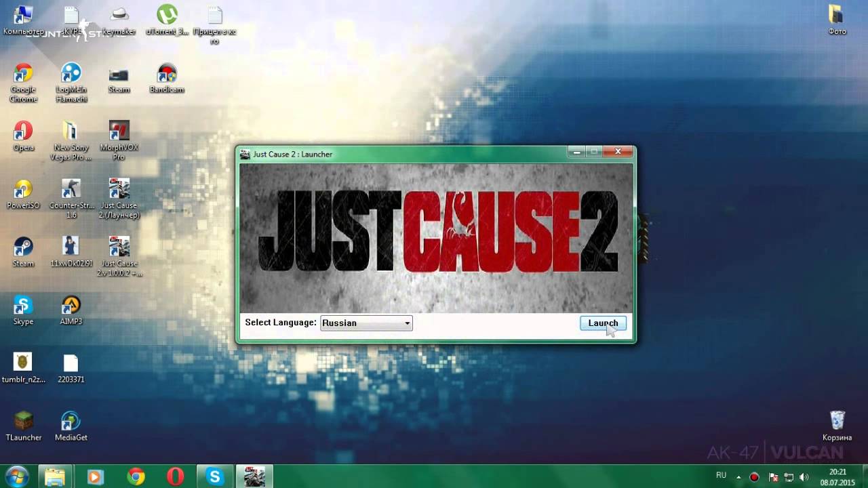Open the Just Cause 2 v1.0.0.2 shortcut

click(x=119, y=257)
